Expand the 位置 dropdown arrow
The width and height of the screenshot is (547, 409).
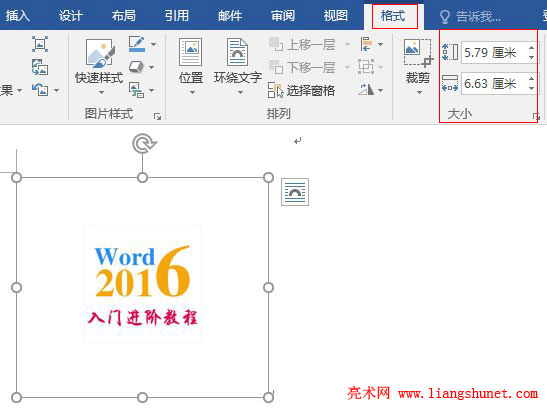(x=192, y=92)
